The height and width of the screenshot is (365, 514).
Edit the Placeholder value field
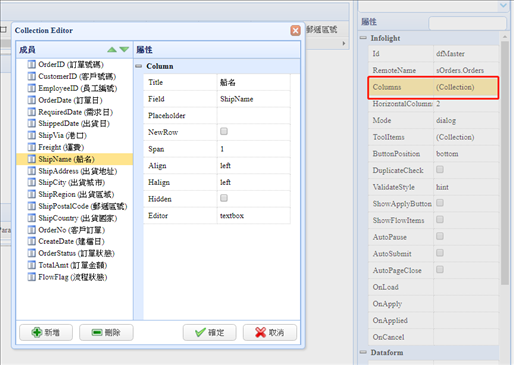pos(254,116)
